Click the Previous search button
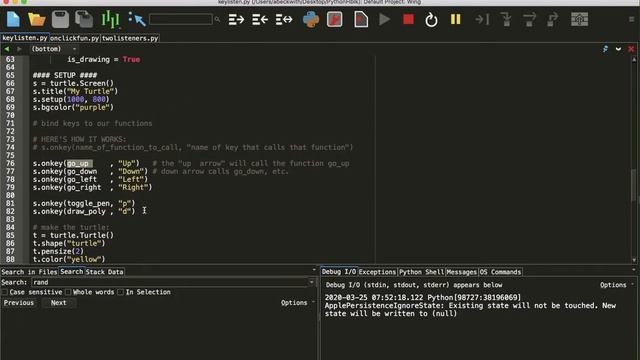This screenshot has width=640, height=360. (19, 303)
